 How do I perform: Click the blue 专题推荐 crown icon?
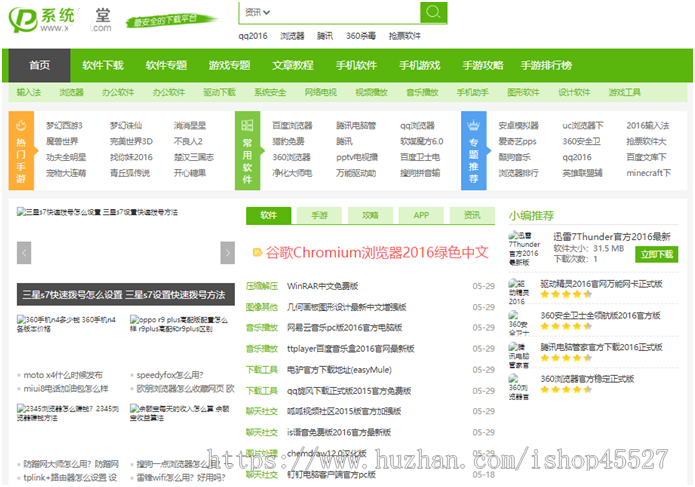473,125
